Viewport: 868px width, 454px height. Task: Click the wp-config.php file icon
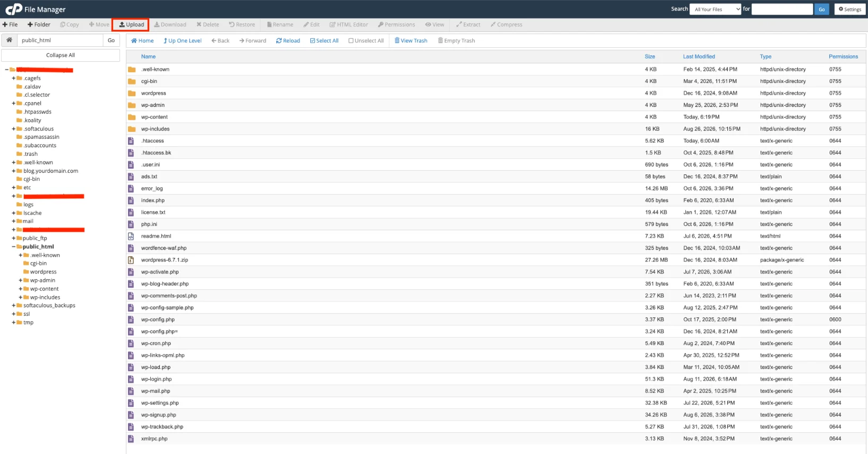pyautogui.click(x=131, y=320)
